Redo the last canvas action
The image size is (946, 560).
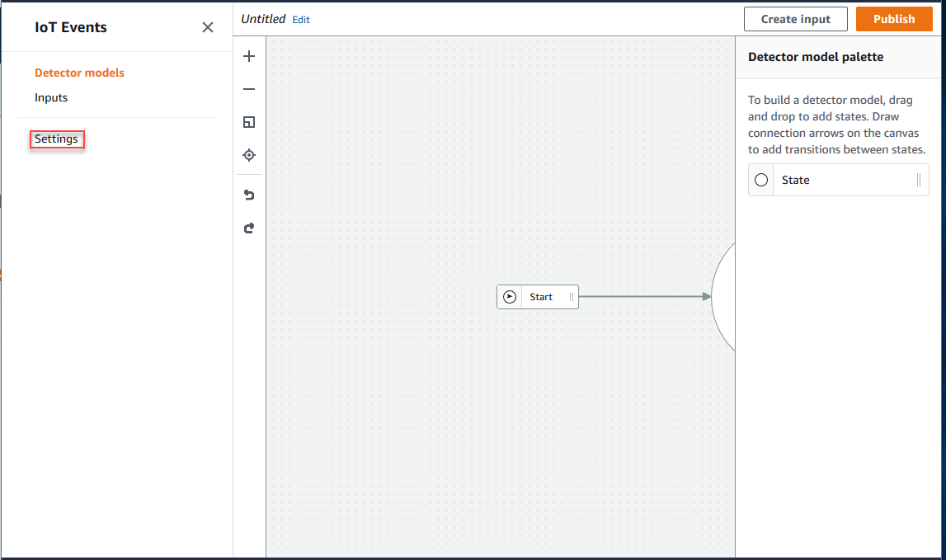click(249, 228)
